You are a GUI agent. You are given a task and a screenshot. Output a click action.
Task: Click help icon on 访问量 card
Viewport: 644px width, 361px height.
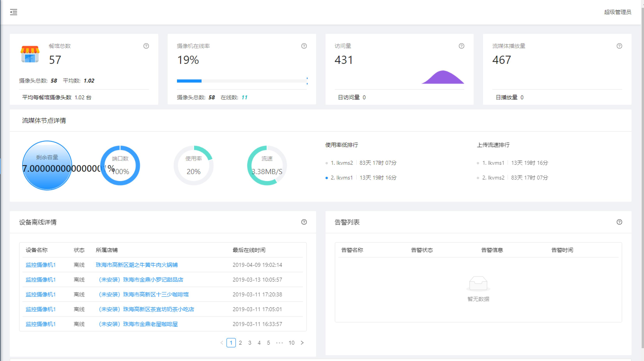[462, 46]
